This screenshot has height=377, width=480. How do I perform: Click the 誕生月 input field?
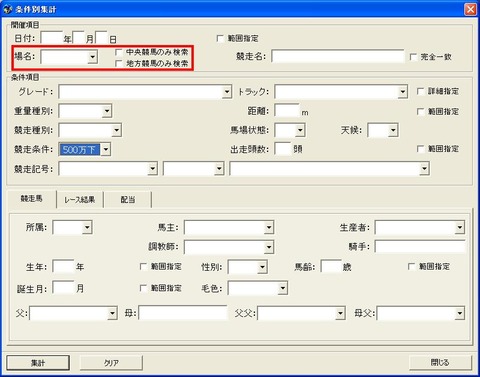(63, 288)
